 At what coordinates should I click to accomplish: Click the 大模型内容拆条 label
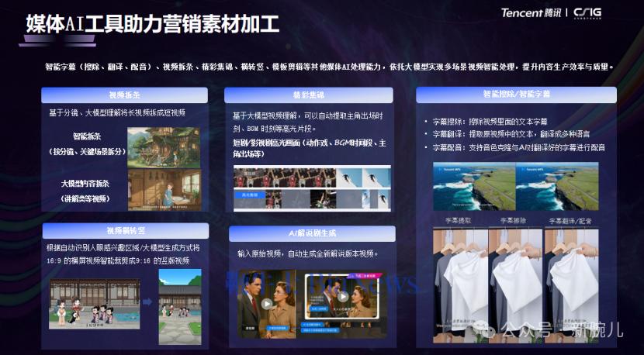[85, 184]
